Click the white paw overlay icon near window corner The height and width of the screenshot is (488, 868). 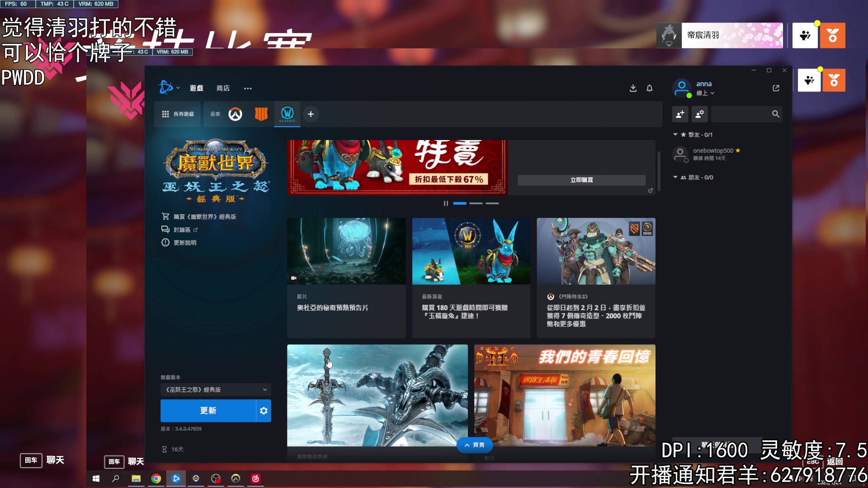tap(809, 80)
